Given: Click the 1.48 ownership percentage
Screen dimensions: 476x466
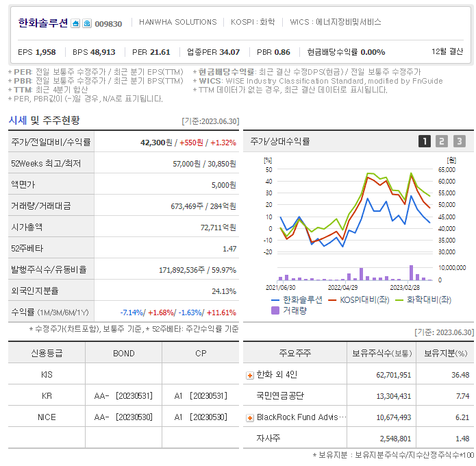Looking at the screenshot, I should (462, 439).
